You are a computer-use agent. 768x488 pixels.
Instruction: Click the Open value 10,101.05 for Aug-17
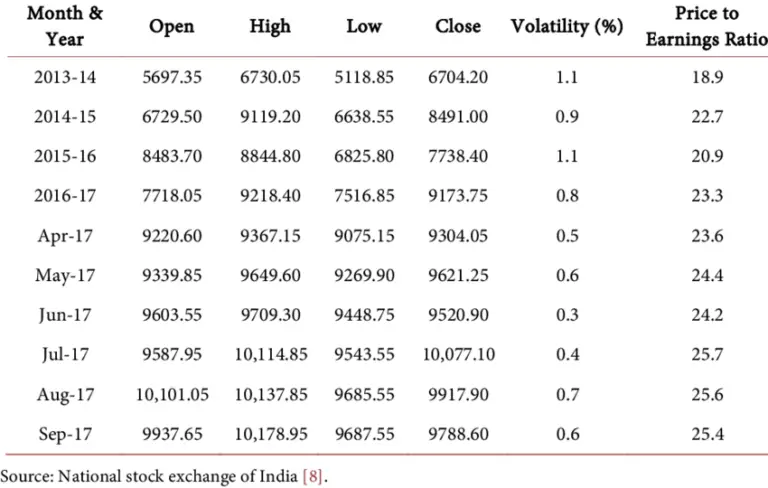[x=172, y=394]
